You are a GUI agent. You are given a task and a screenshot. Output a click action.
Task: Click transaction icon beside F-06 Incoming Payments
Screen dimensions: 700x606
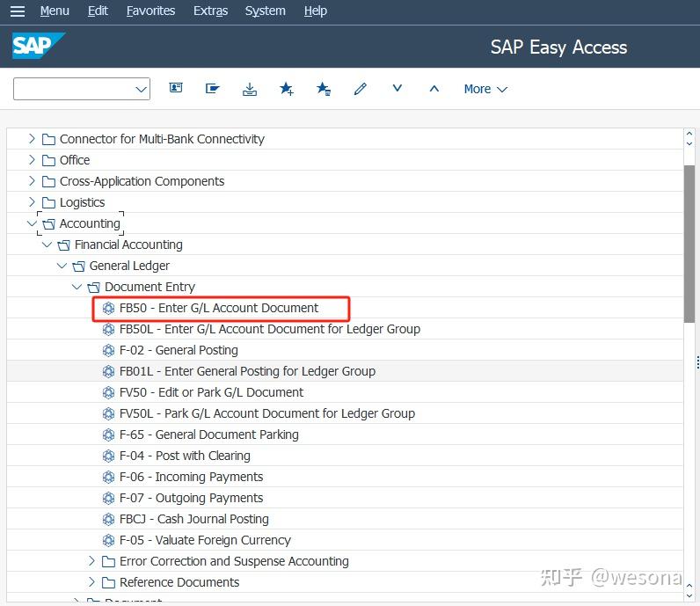[x=108, y=478]
